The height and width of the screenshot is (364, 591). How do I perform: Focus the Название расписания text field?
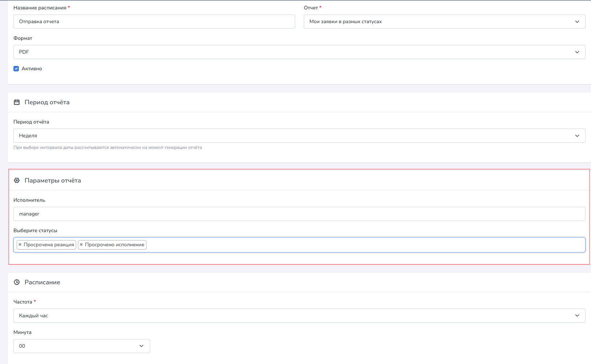[x=154, y=22]
